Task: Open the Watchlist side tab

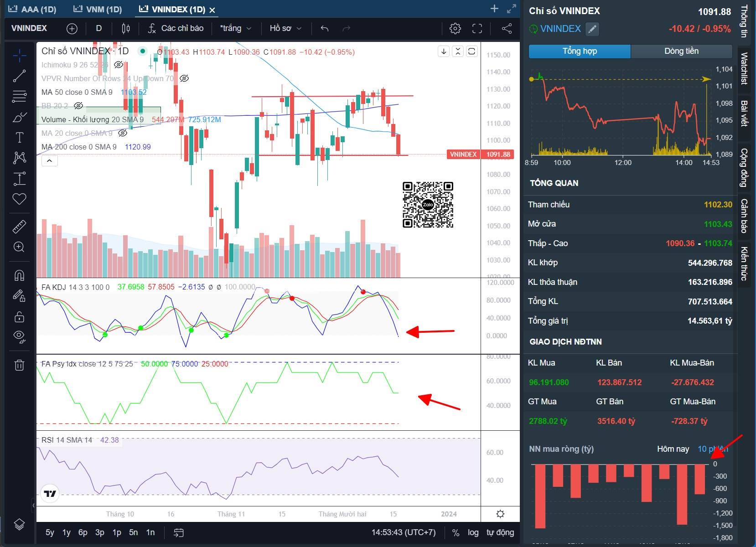Action: tap(744, 68)
